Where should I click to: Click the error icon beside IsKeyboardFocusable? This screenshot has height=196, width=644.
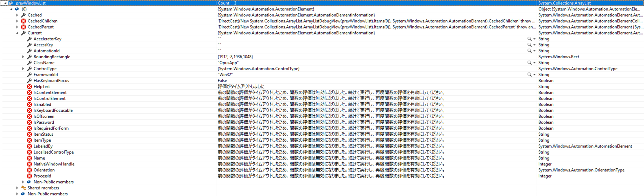(30, 110)
